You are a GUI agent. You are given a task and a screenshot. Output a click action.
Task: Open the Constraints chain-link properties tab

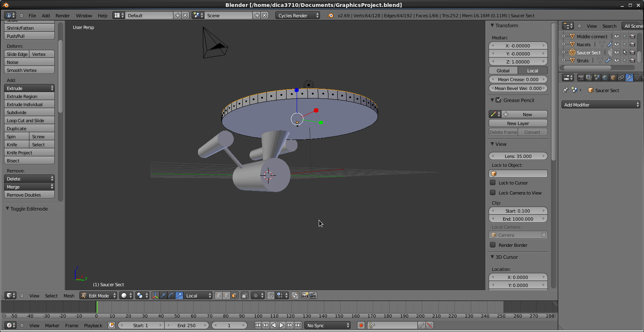click(x=621, y=78)
